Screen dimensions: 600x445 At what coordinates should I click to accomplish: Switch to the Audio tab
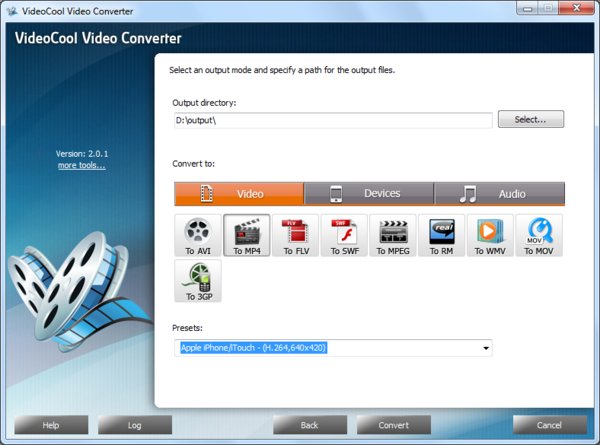point(500,194)
